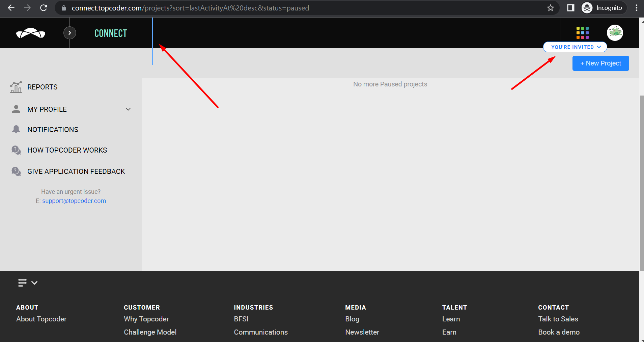This screenshot has height=342, width=644.
Task: Reload the page
Action: [44, 8]
